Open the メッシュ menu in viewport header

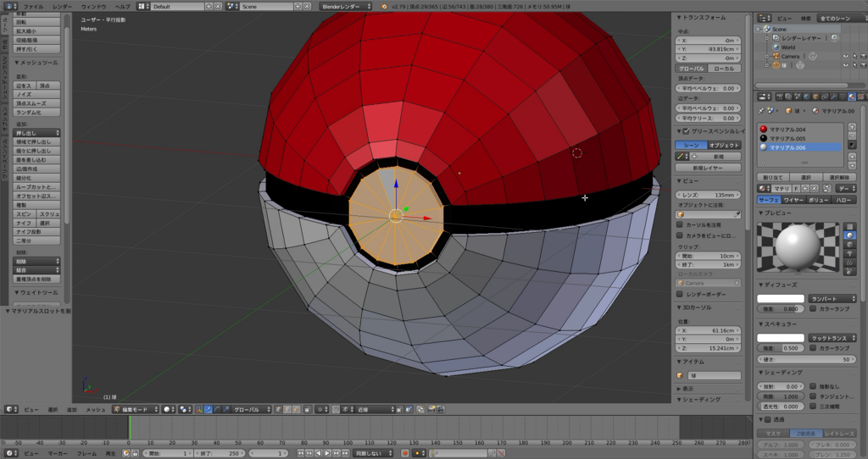[95, 409]
